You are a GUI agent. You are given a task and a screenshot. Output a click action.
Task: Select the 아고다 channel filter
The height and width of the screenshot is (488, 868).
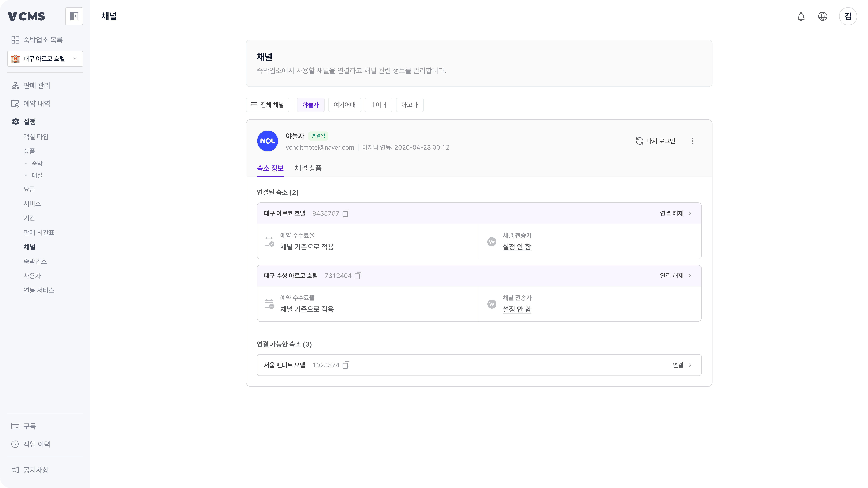tap(409, 105)
